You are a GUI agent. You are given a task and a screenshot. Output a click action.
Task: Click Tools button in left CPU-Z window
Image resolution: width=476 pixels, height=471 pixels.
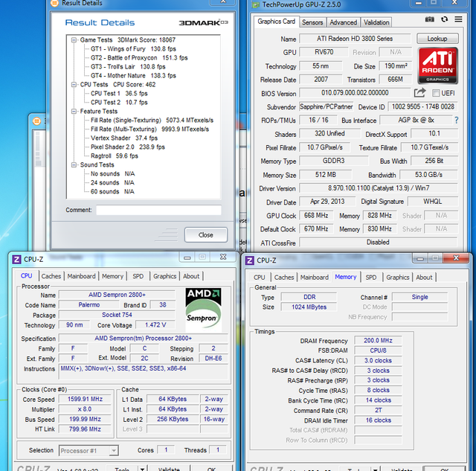click(x=122, y=469)
